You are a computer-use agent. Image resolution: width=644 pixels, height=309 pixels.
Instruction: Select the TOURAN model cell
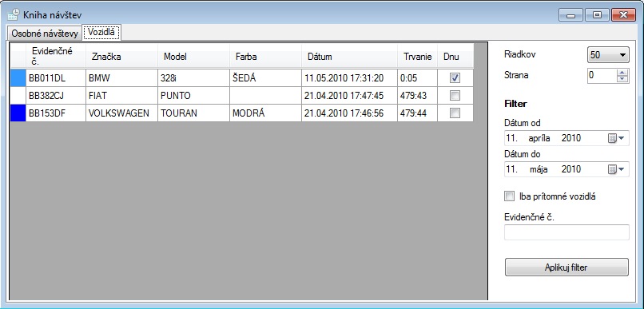[x=193, y=113]
